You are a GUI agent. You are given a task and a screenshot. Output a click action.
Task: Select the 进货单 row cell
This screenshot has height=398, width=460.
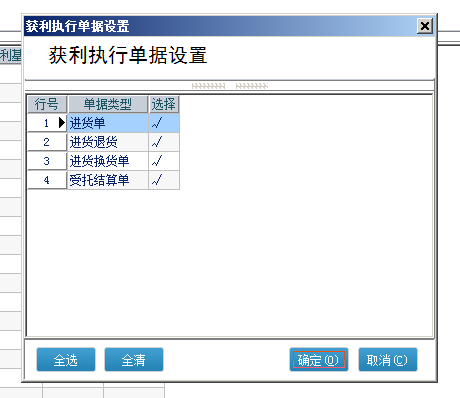click(108, 123)
